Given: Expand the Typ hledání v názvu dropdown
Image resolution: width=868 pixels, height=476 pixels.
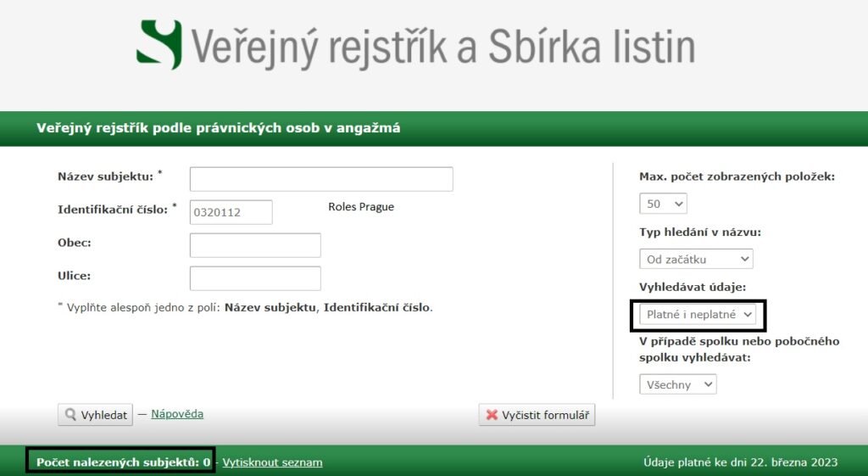Looking at the screenshot, I should (x=695, y=259).
